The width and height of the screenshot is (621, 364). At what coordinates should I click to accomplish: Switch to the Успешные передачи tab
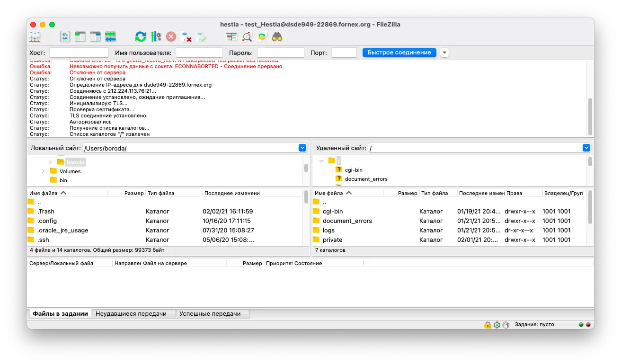click(212, 314)
